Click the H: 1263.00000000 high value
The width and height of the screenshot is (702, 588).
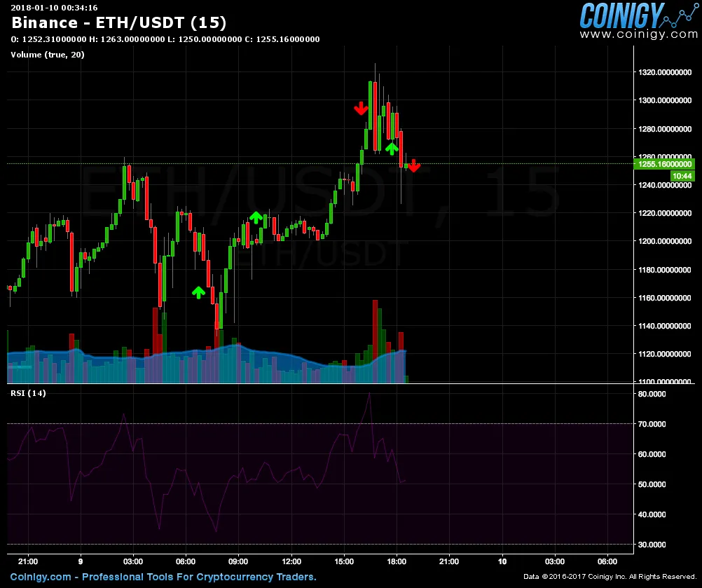pos(127,39)
